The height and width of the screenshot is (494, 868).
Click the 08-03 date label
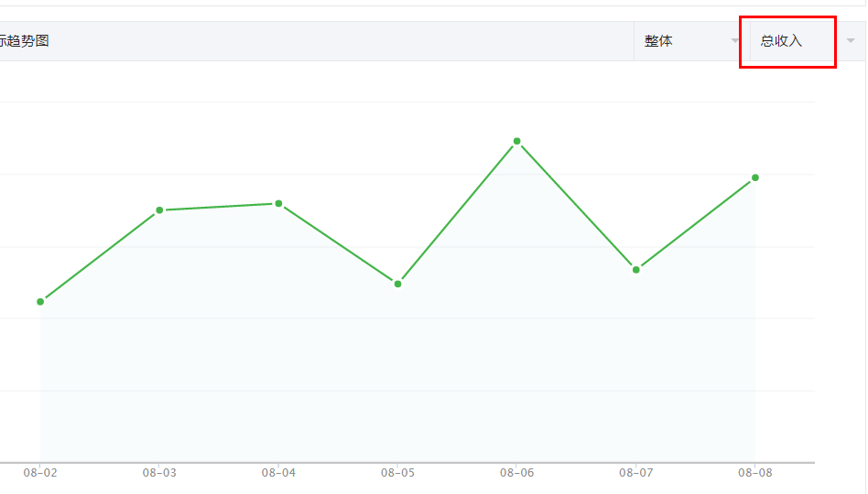[159, 473]
